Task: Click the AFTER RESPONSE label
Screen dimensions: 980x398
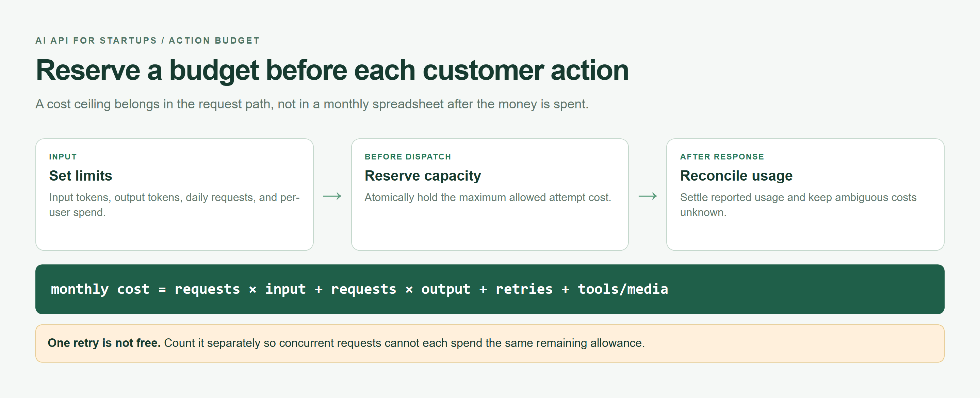Action: pyautogui.click(x=722, y=156)
